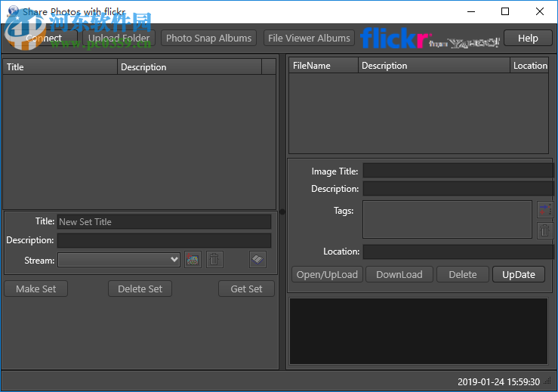This screenshot has height=392, width=558.
Task: Click the status bar date and time
Action: coord(498,382)
